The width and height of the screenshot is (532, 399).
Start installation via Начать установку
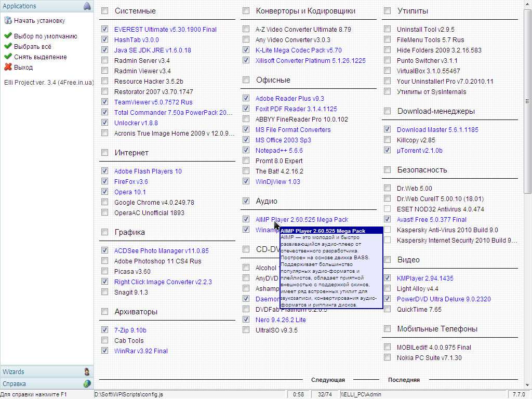click(39, 21)
